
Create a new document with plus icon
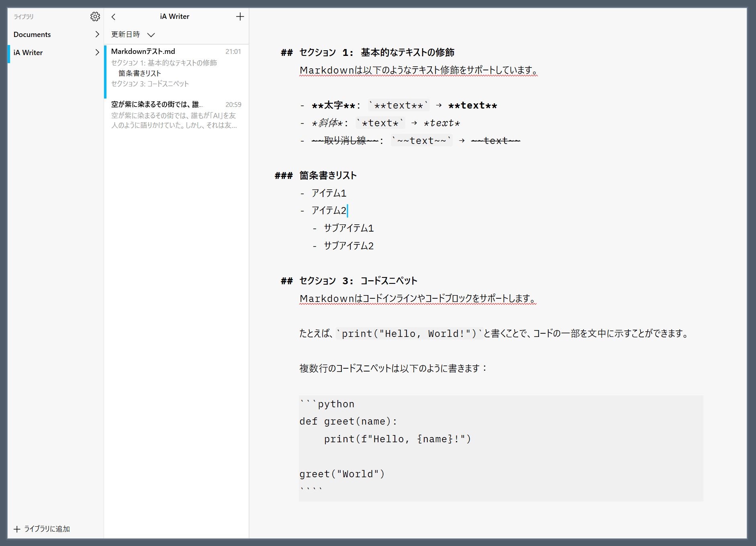tap(240, 16)
